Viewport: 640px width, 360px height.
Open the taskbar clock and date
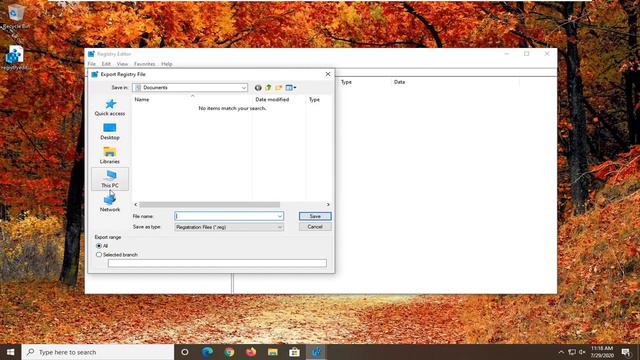coord(602,352)
